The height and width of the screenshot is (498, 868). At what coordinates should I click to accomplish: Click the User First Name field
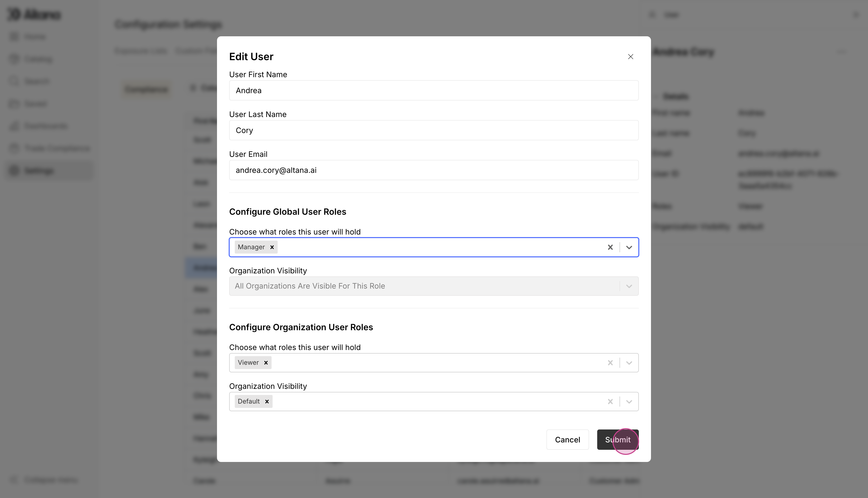pos(434,90)
